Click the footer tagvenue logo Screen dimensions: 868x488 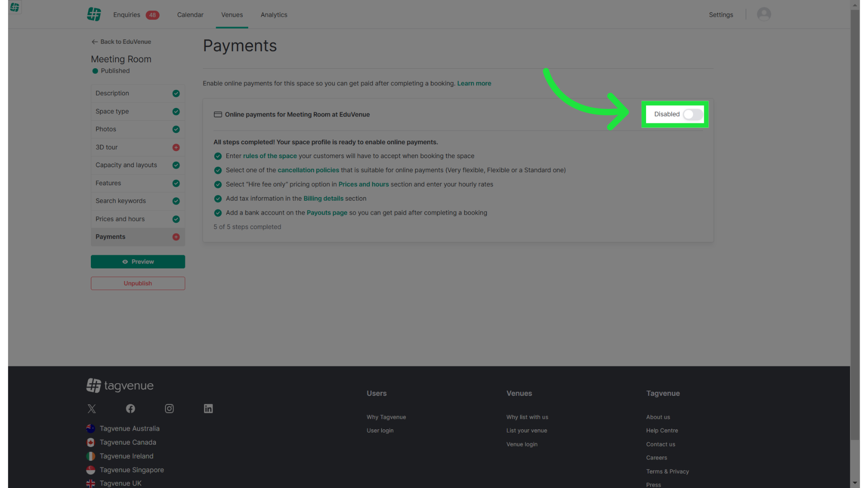[120, 385]
